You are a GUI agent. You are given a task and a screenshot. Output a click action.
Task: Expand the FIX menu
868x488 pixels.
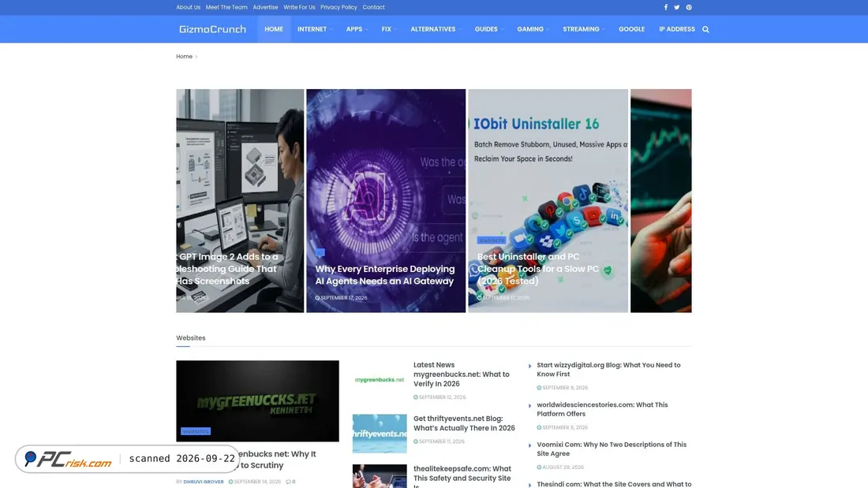click(x=388, y=29)
